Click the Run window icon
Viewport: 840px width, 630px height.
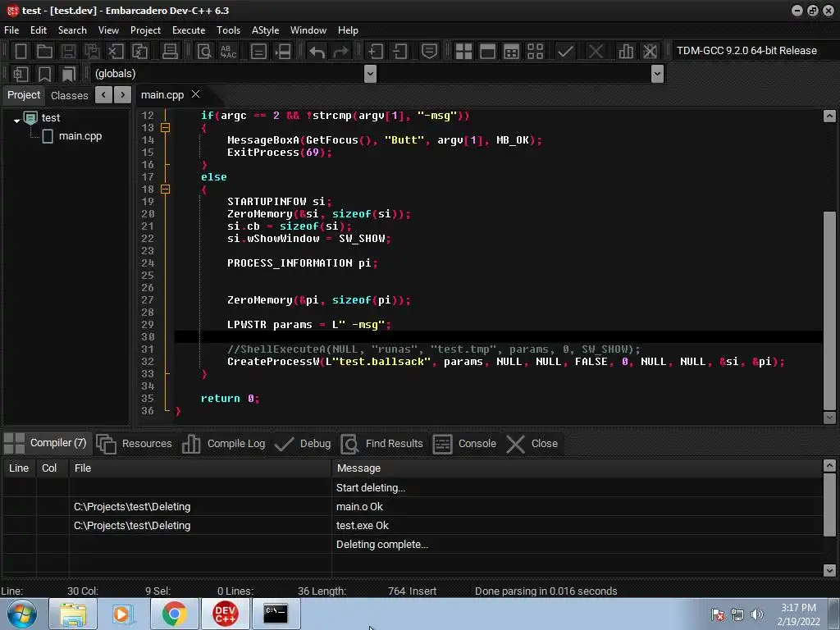pos(487,52)
